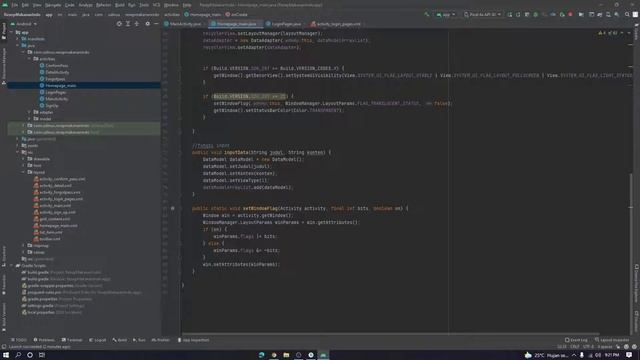640x360 pixels.
Task: Click the Run with Coverage toolbar icon
Action: pyautogui.click(x=544, y=14)
